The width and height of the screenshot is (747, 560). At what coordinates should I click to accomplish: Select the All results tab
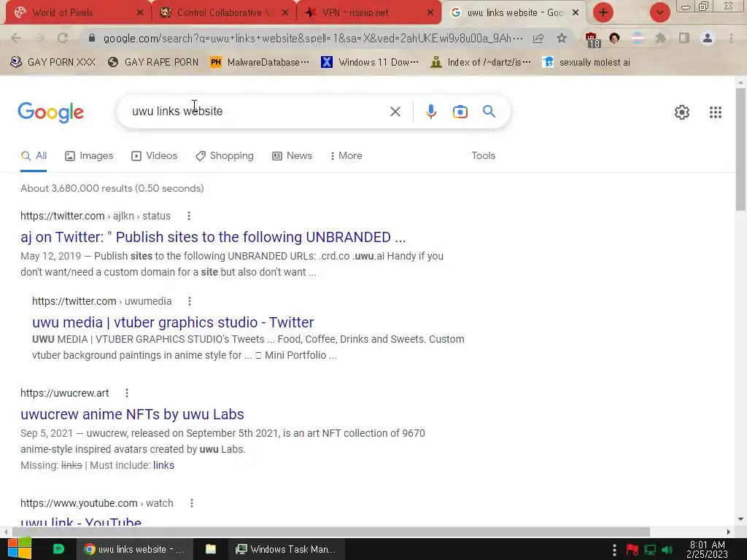coord(34,156)
